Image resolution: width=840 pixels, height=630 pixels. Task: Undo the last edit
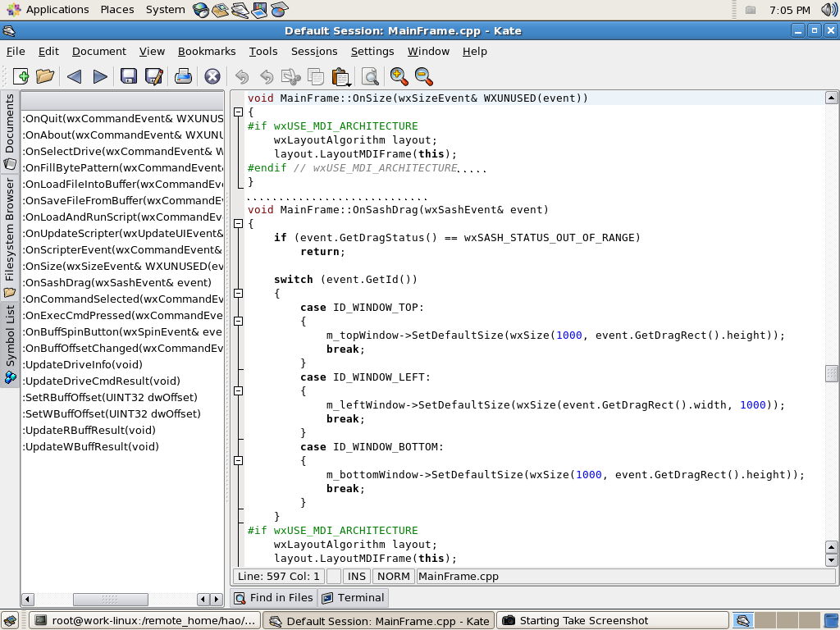point(242,76)
